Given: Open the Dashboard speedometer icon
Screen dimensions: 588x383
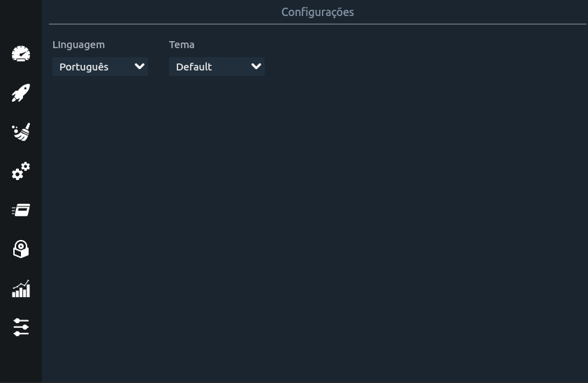Looking at the screenshot, I should (x=21, y=54).
